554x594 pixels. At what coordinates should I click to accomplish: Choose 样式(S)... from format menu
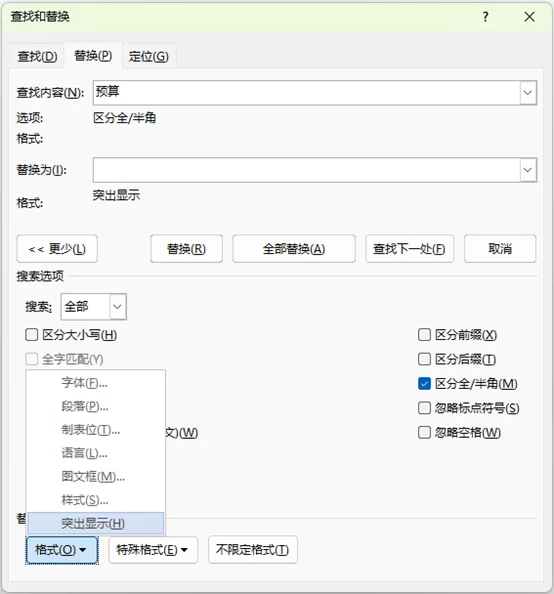[x=95, y=500]
